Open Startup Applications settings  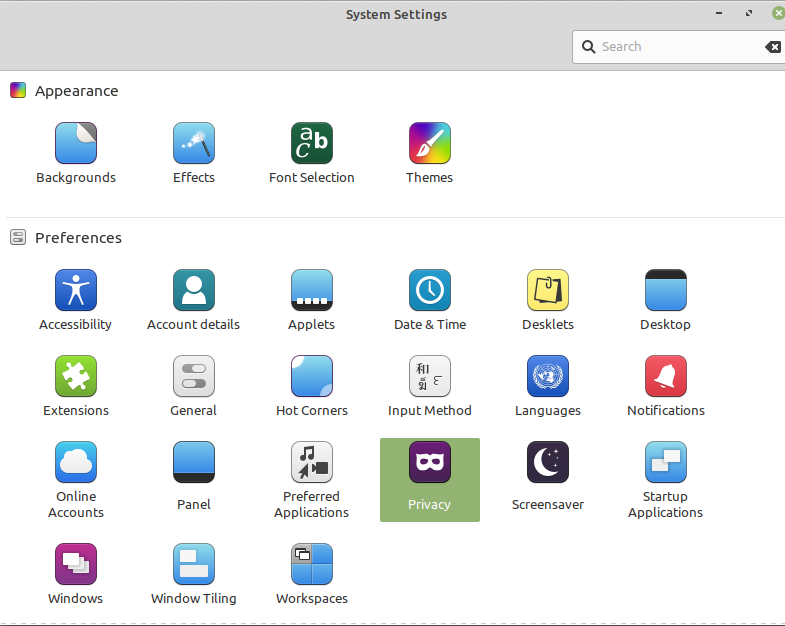tap(666, 463)
